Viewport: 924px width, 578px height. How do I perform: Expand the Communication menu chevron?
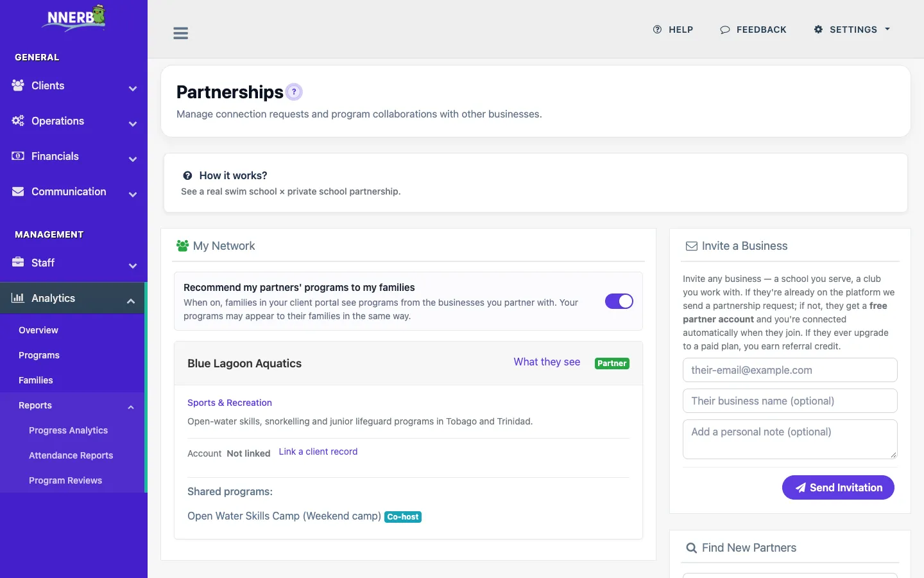(133, 195)
